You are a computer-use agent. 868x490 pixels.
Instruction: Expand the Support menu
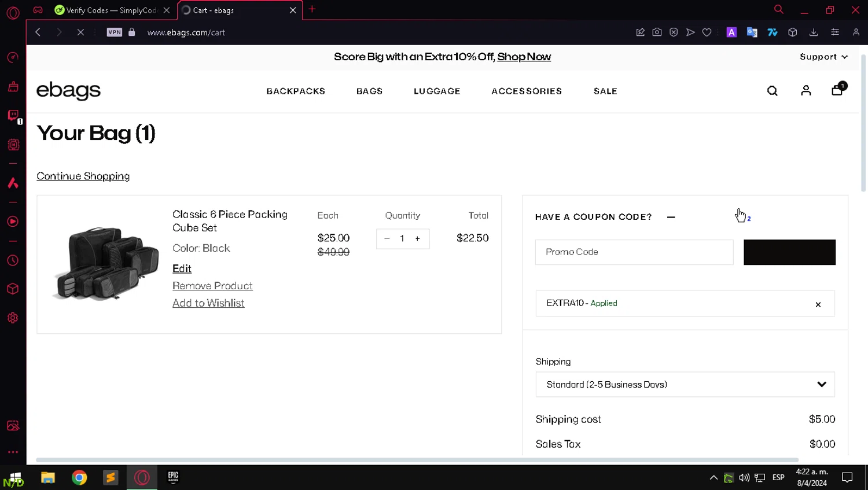click(x=823, y=57)
